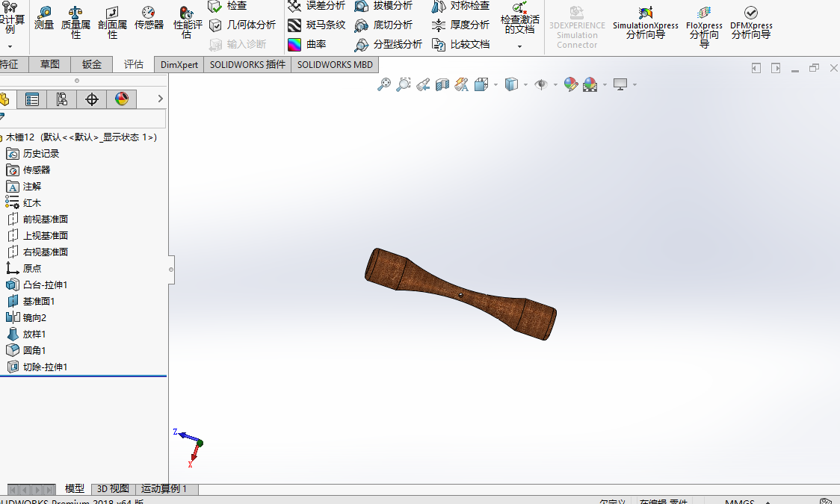Click the 传感器 sensor ribbon tool
The height and width of the screenshot is (504, 840).
coord(149,18)
